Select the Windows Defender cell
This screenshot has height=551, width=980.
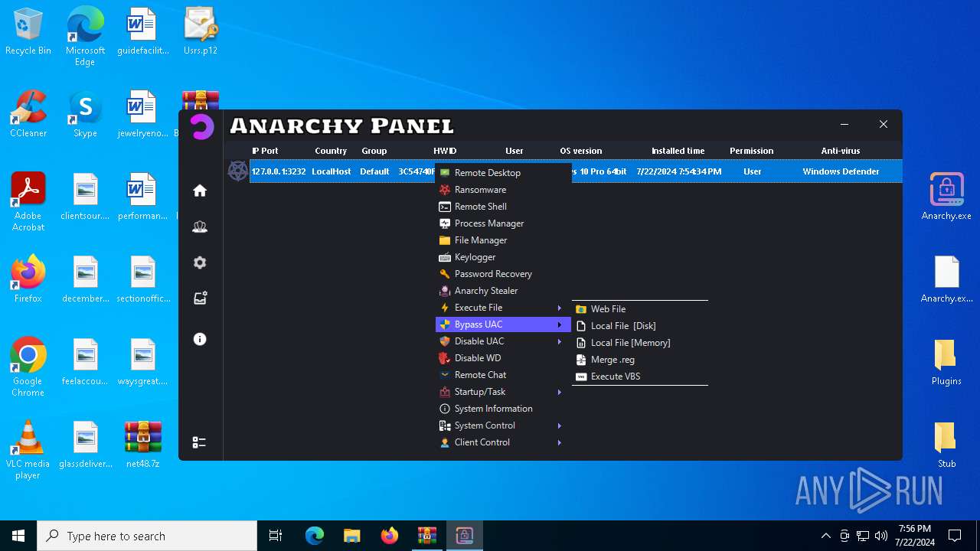[x=841, y=171]
